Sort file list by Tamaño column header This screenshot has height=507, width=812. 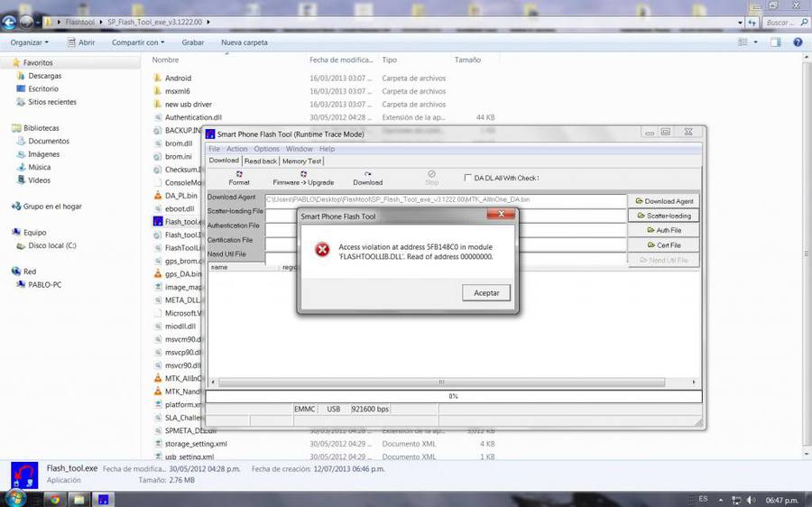(467, 60)
